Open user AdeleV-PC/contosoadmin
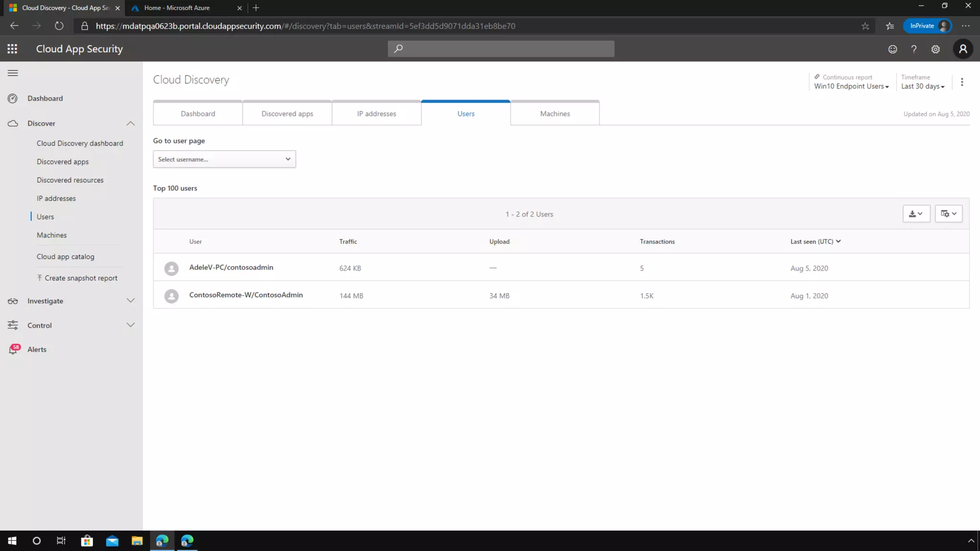Image resolution: width=980 pixels, height=551 pixels. point(231,267)
